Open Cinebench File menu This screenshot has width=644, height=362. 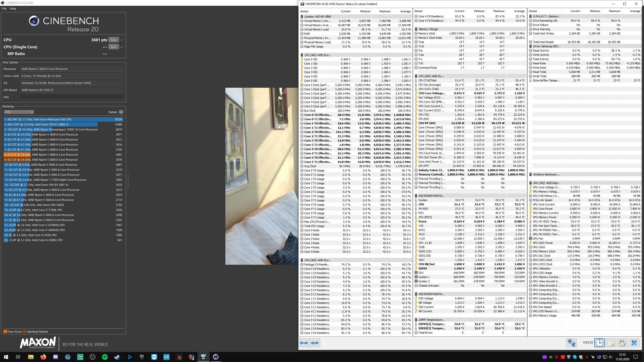point(4,9)
